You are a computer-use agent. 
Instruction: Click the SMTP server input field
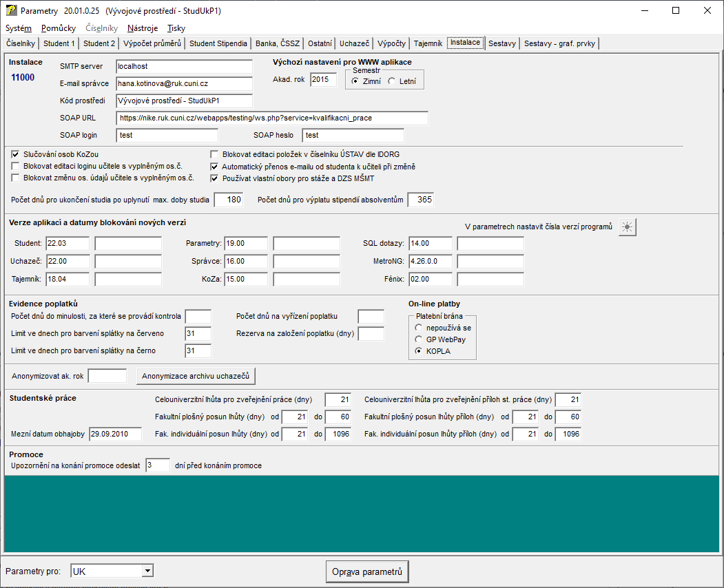point(185,67)
